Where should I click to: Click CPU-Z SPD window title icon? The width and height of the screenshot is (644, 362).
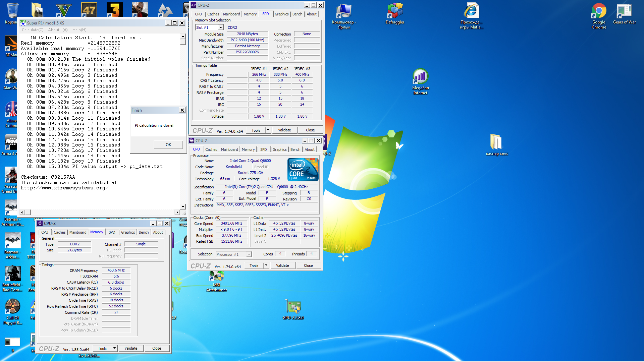(x=194, y=5)
